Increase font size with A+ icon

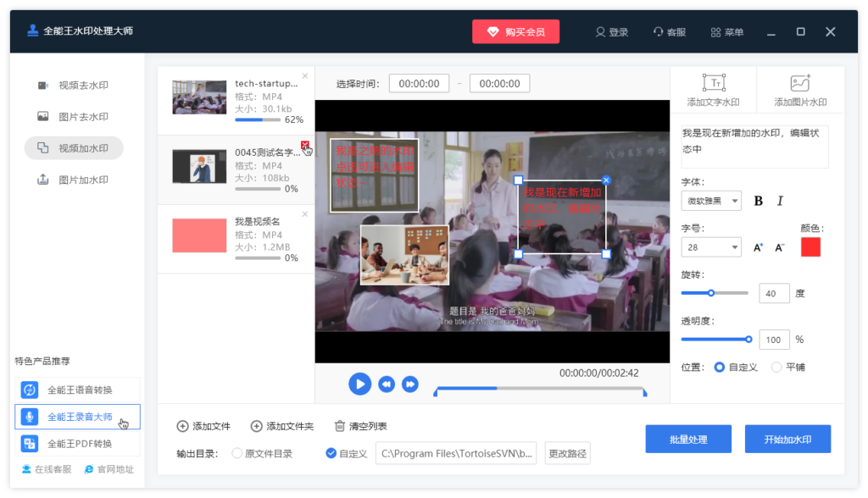759,247
